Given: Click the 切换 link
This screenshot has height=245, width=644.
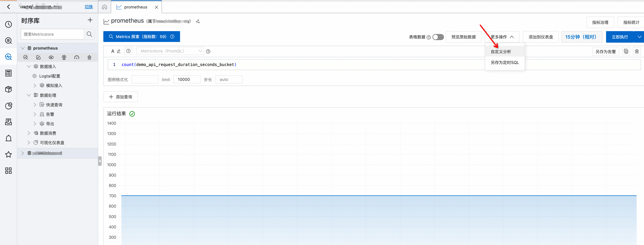Looking at the screenshot, I should click(x=88, y=7).
